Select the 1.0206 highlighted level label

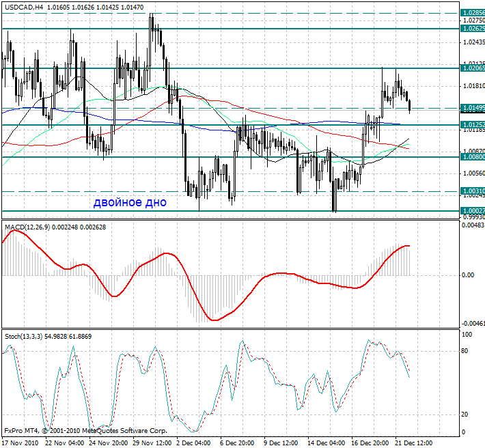[472, 68]
